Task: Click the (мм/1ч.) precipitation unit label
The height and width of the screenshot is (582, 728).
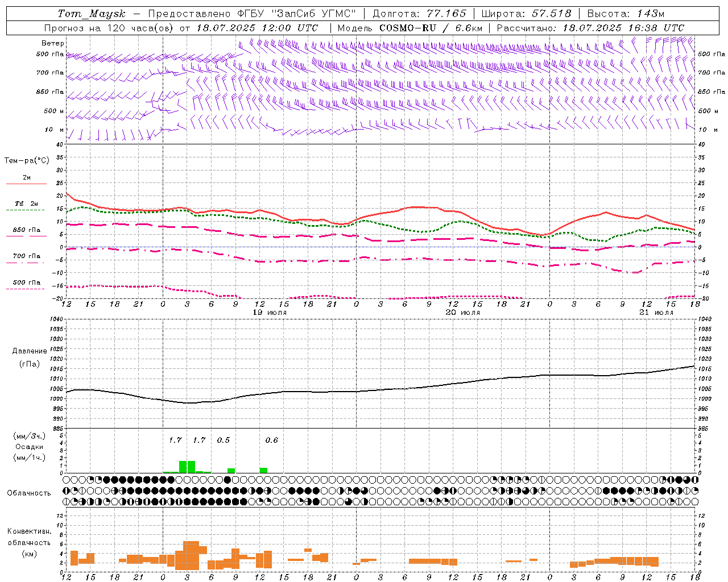Action: point(30,458)
